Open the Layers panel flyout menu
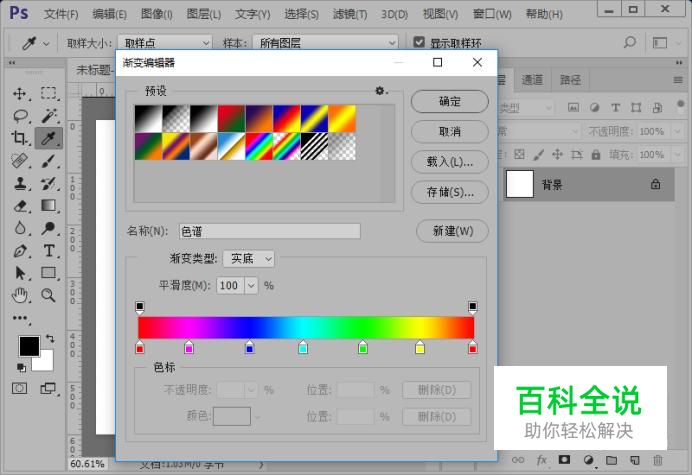The image size is (692, 475). pos(678,80)
